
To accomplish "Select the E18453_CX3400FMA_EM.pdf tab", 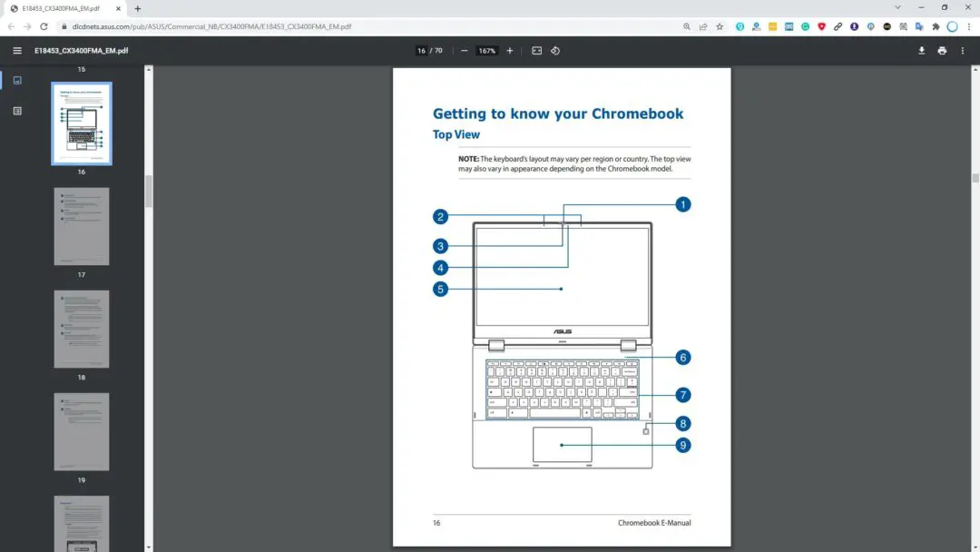I will tap(62, 9).
